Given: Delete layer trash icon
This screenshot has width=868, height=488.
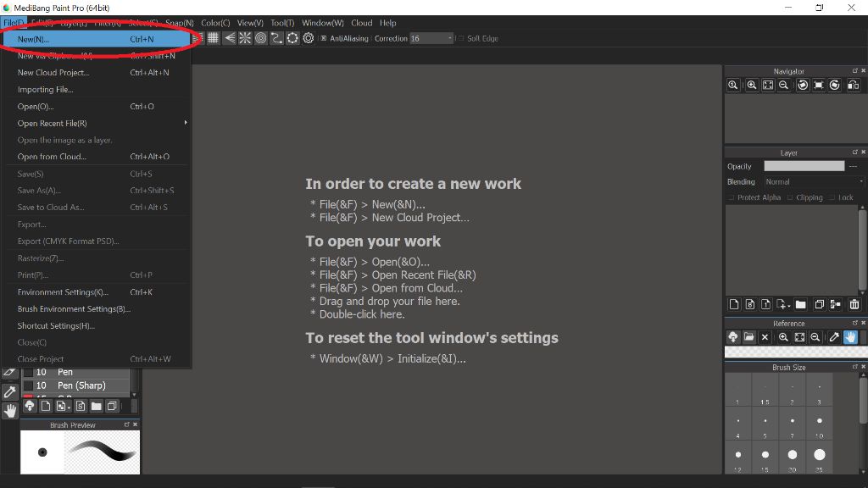Looking at the screenshot, I should 854,304.
